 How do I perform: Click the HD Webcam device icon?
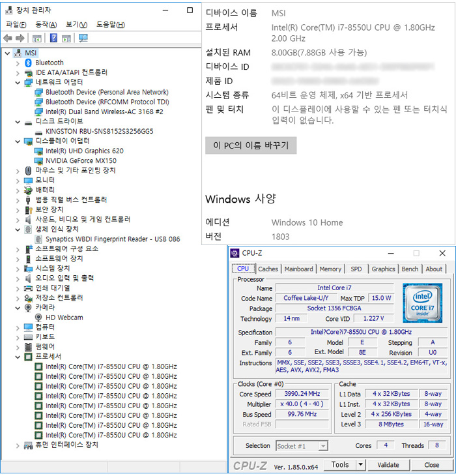tap(38, 318)
